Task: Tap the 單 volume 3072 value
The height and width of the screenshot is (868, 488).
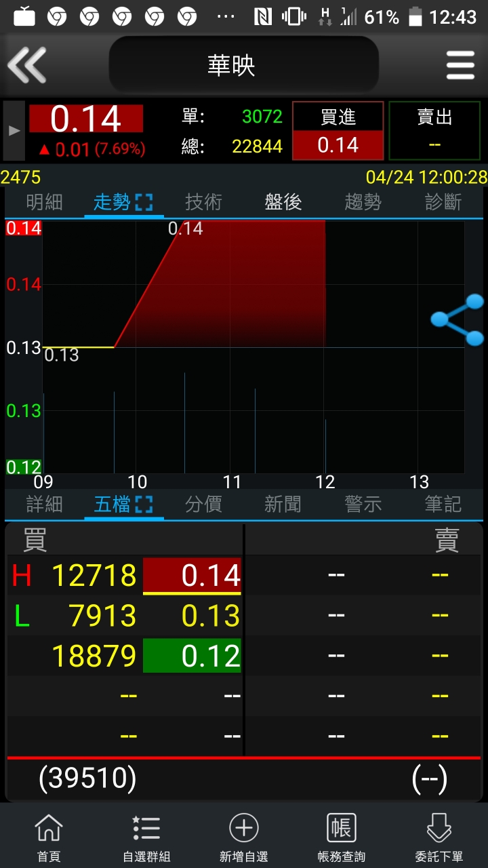Action: (x=262, y=117)
